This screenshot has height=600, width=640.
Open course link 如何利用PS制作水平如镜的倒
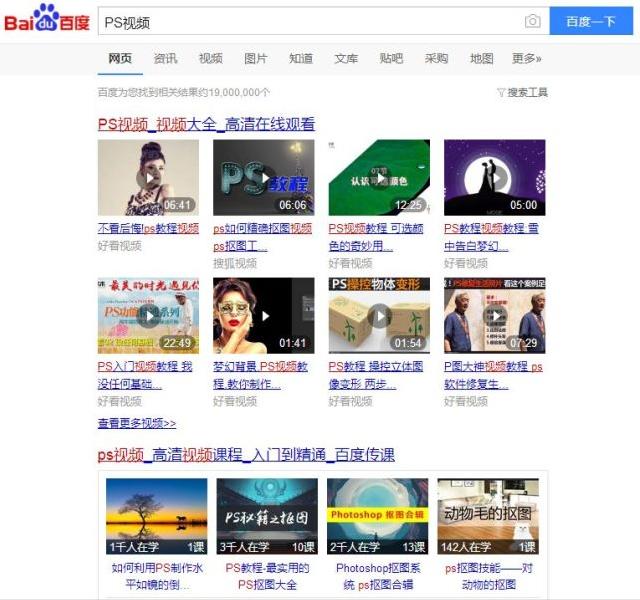[157, 576]
